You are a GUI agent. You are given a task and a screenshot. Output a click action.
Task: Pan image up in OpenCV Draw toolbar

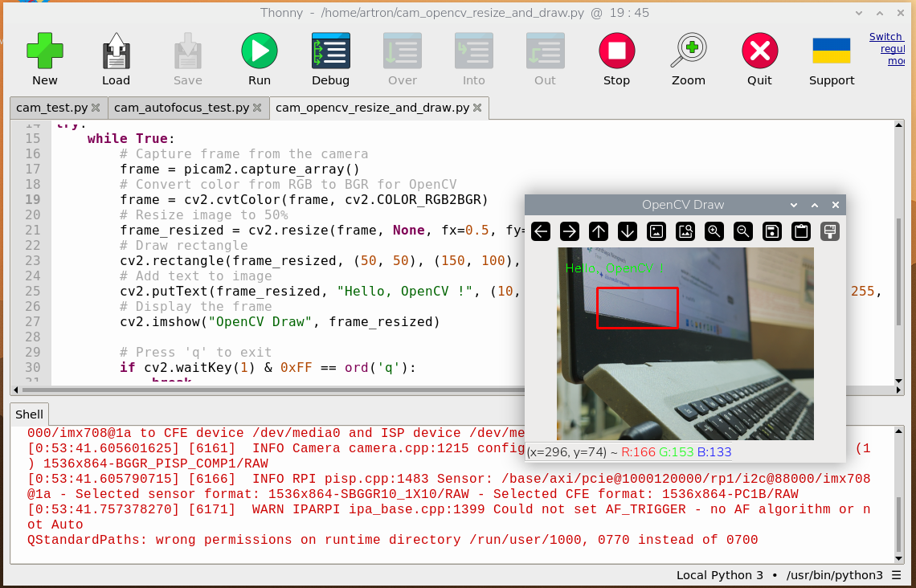click(599, 231)
